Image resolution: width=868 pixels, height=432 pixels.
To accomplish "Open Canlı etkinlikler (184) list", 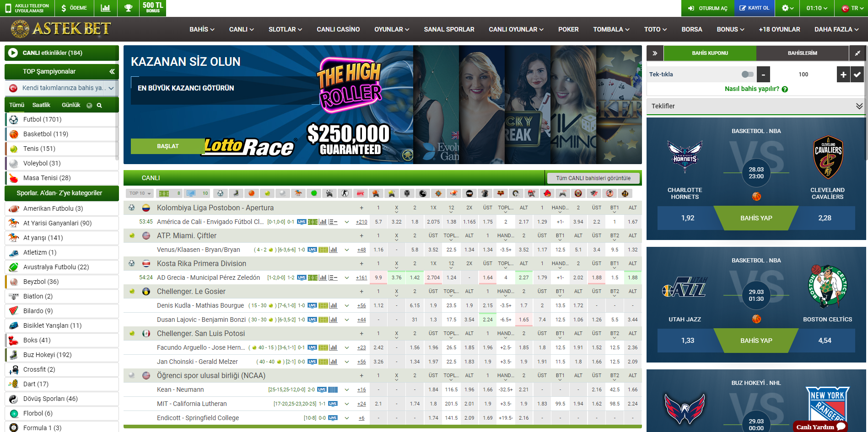I will 62,53.
